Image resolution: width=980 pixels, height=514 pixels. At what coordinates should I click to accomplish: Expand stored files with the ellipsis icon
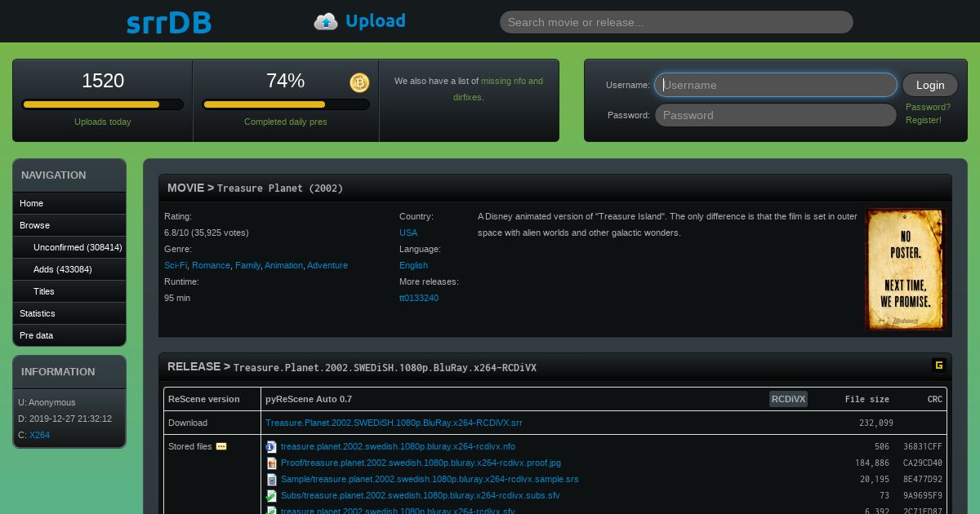coord(220,446)
